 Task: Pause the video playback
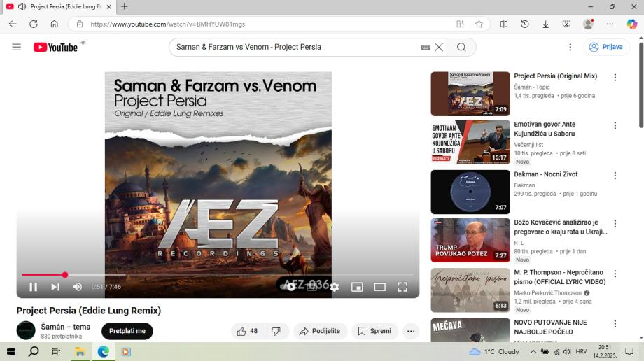[34, 287]
